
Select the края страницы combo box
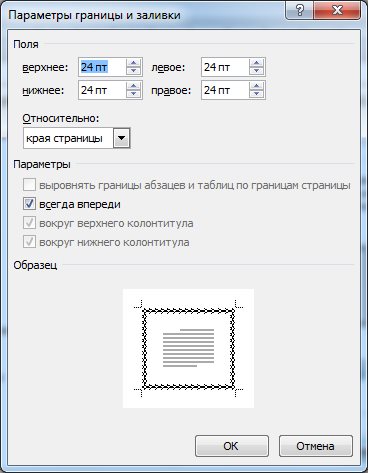(77, 138)
